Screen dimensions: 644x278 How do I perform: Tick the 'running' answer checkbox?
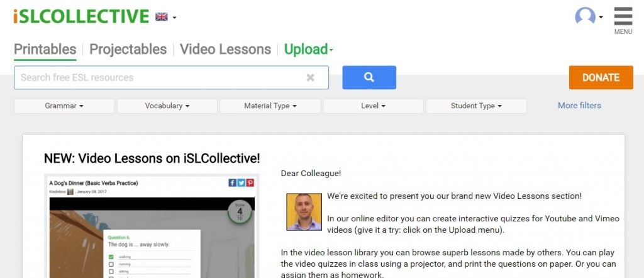tap(111, 264)
